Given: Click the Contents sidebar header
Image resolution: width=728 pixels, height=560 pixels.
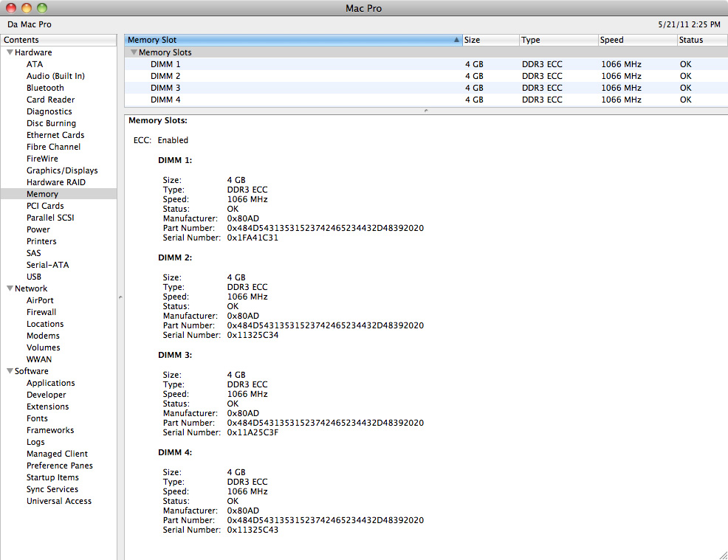Looking at the screenshot, I should 58,40.
